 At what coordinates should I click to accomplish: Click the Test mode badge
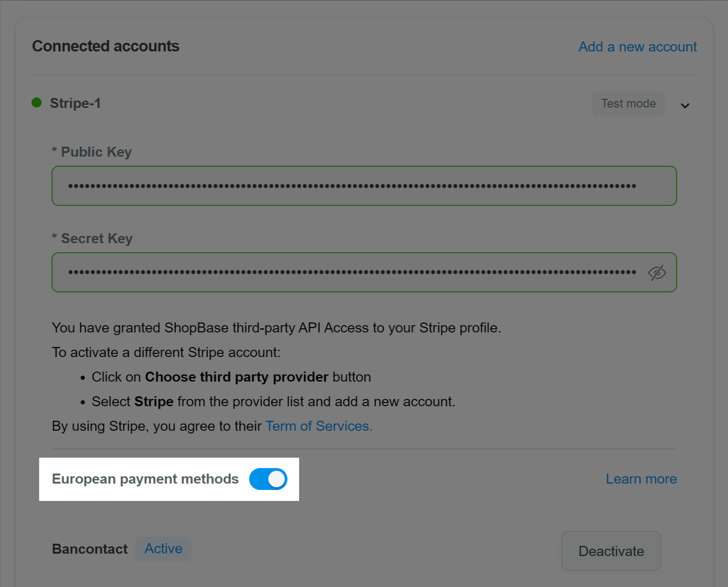pos(628,103)
